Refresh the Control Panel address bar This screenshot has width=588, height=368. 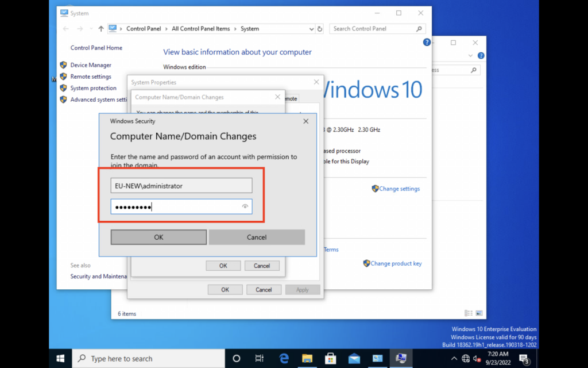pos(320,29)
